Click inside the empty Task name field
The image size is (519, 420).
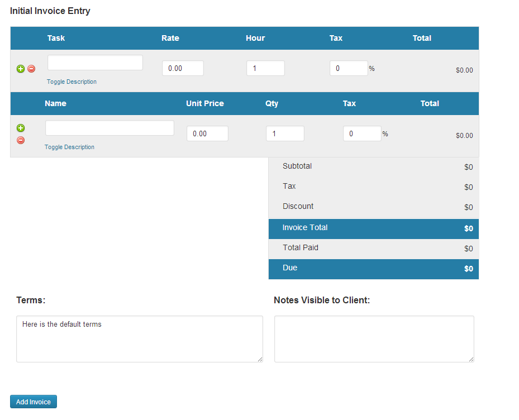point(94,62)
